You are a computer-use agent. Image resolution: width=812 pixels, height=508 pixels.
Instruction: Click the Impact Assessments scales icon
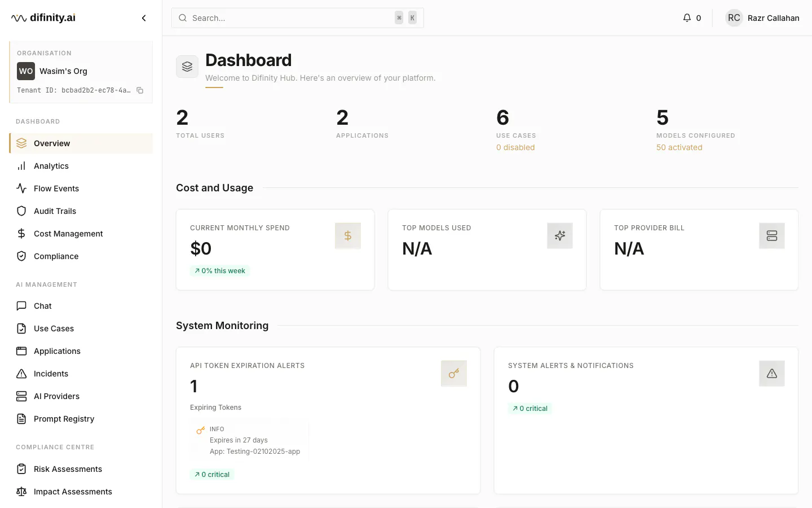[21, 492]
